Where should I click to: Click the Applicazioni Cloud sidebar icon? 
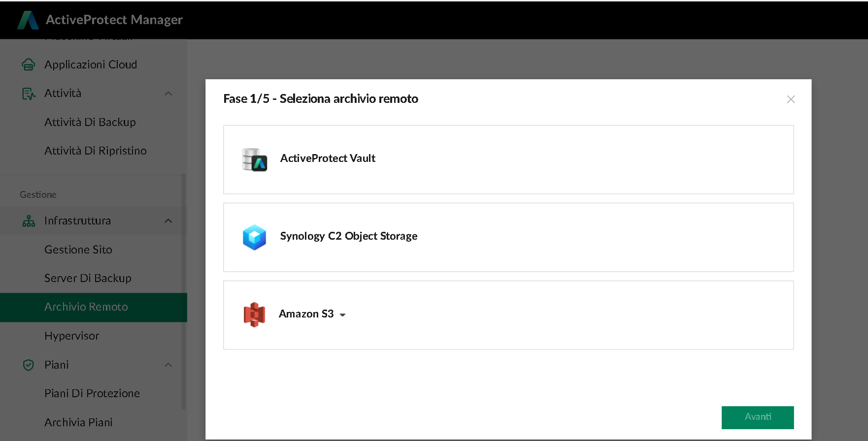tap(29, 64)
